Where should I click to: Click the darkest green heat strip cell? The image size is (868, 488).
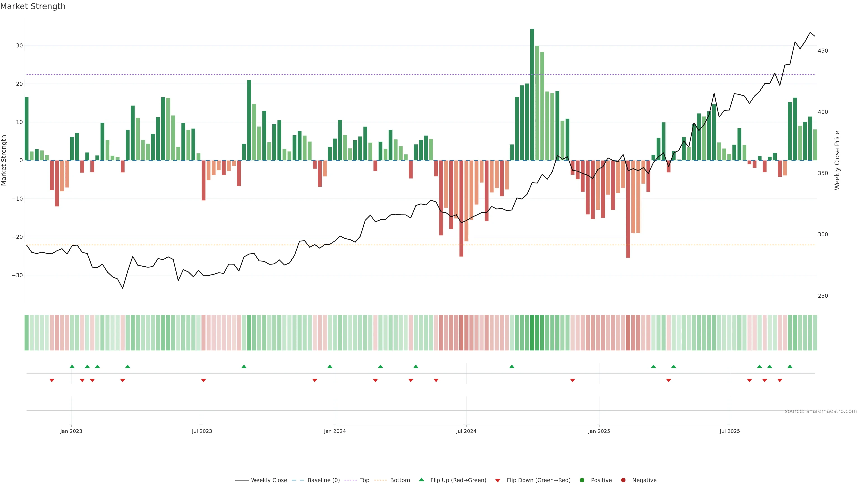tap(532, 333)
